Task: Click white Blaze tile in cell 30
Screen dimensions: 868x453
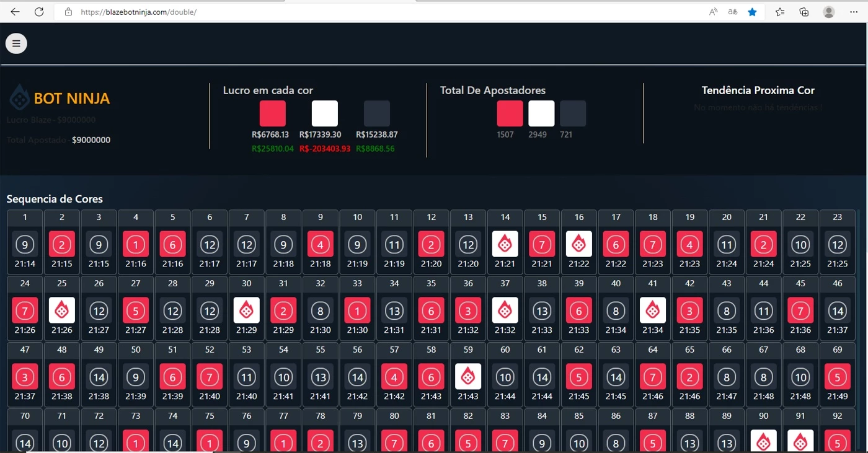Action: point(247,310)
